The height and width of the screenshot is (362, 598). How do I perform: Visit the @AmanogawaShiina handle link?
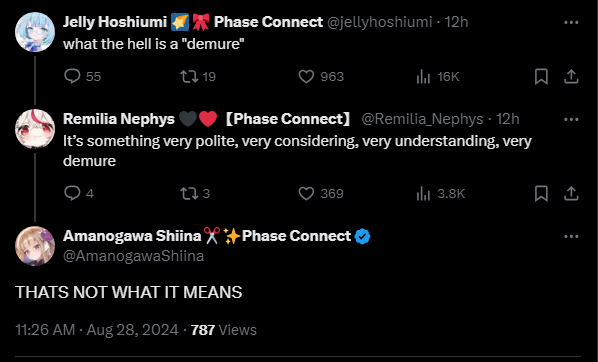pyautogui.click(x=133, y=256)
